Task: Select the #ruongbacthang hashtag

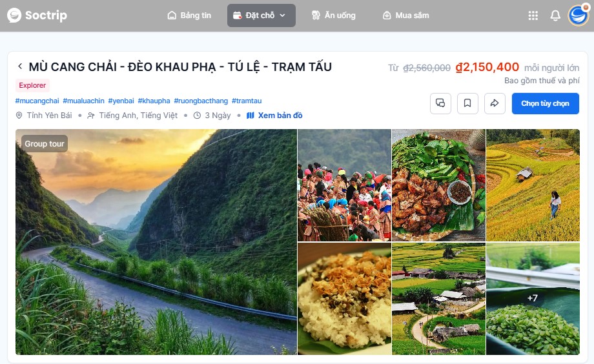Action: coord(201,101)
